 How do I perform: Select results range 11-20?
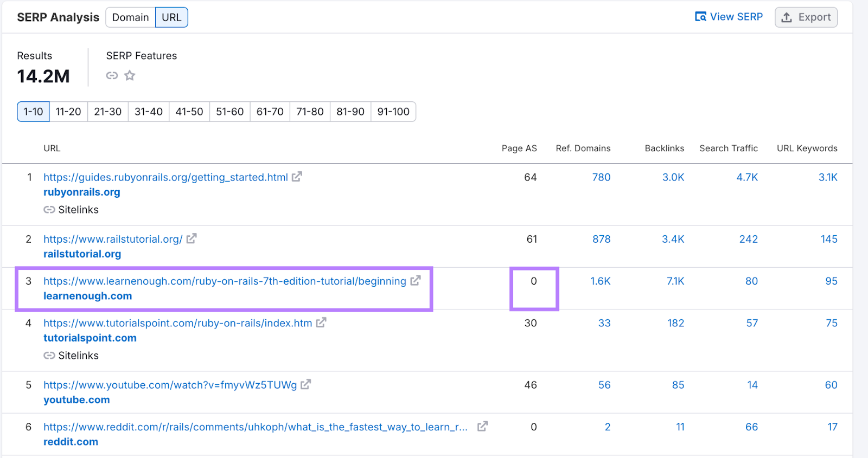[68, 112]
